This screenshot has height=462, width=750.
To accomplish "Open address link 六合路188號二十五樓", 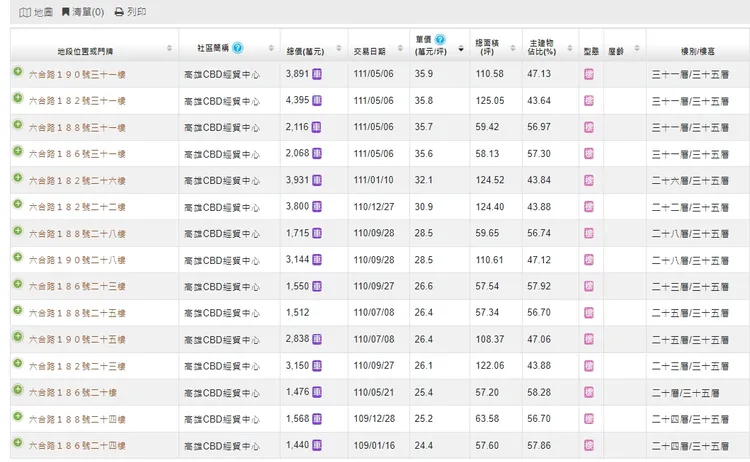I will 77,313.
